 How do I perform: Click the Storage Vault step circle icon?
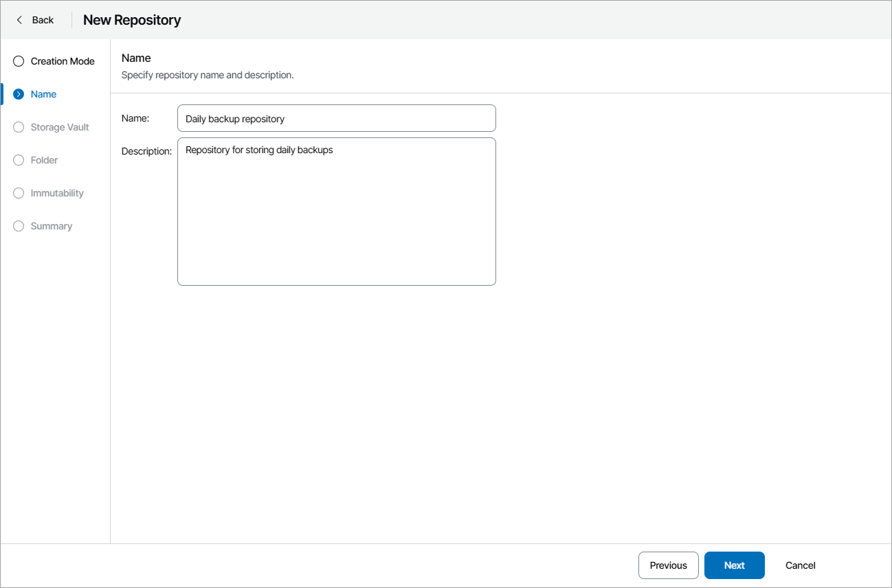click(x=18, y=127)
